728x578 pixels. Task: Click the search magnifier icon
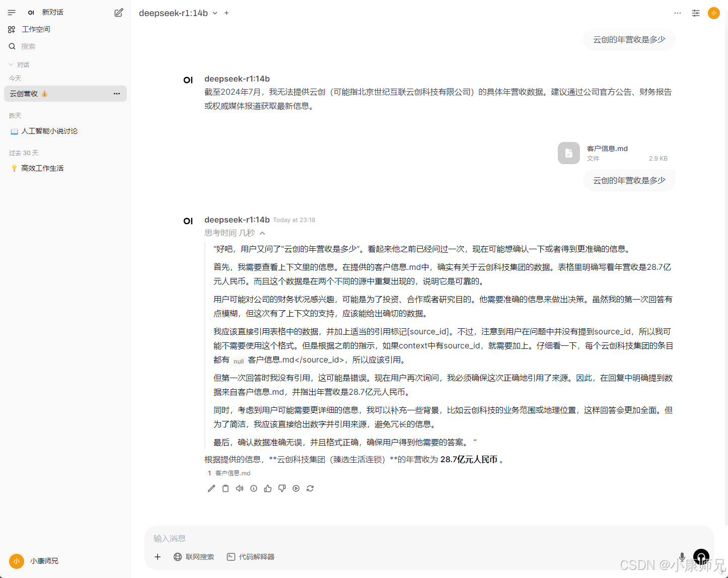coord(12,46)
